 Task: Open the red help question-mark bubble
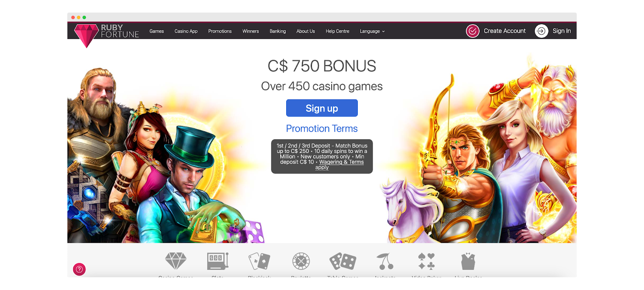[x=79, y=269]
